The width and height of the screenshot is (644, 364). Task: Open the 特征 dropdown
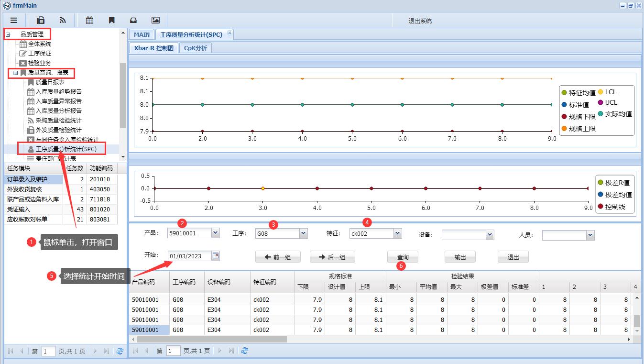click(x=397, y=233)
